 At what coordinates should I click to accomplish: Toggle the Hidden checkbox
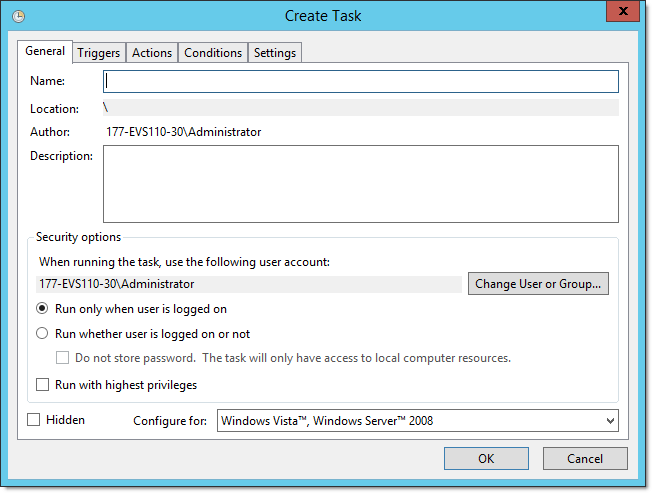tap(34, 420)
